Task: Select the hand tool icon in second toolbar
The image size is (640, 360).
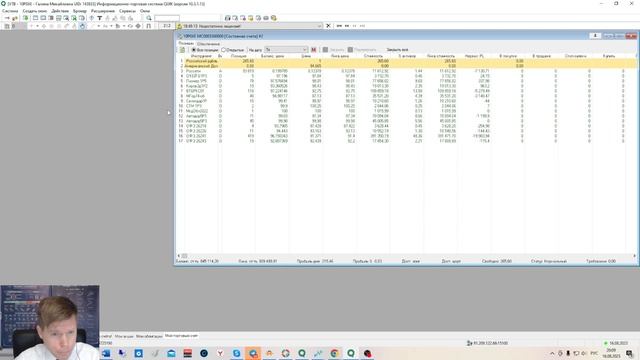Action: coord(82,26)
